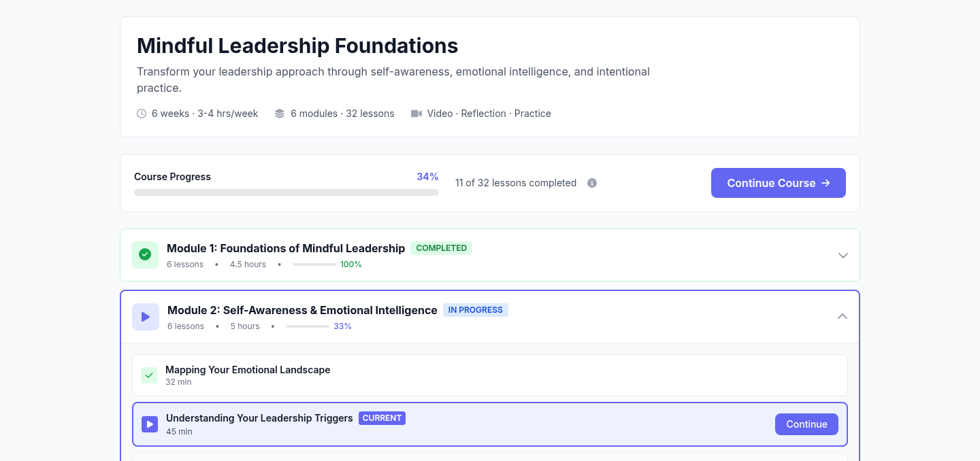980x461 pixels.
Task: Click Module 1 green completed check icon
Action: tap(145, 255)
